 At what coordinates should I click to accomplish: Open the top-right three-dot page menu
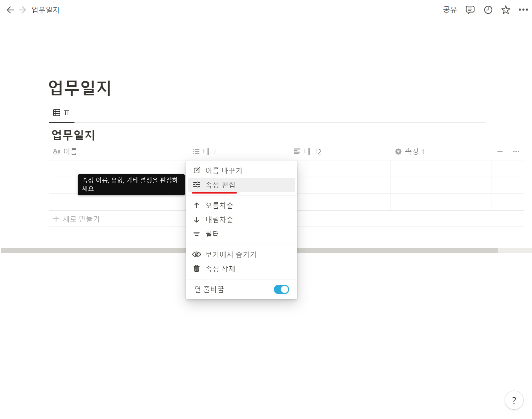(x=523, y=10)
